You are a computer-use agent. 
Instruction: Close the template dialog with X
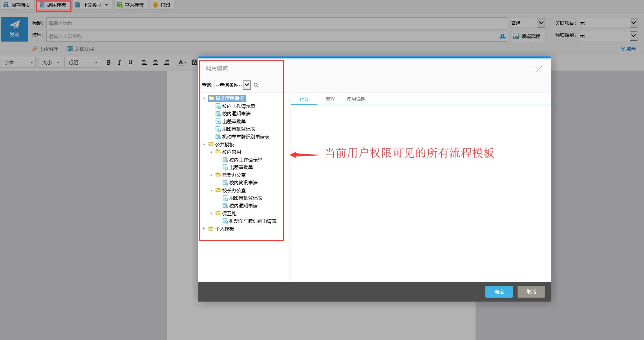point(538,69)
